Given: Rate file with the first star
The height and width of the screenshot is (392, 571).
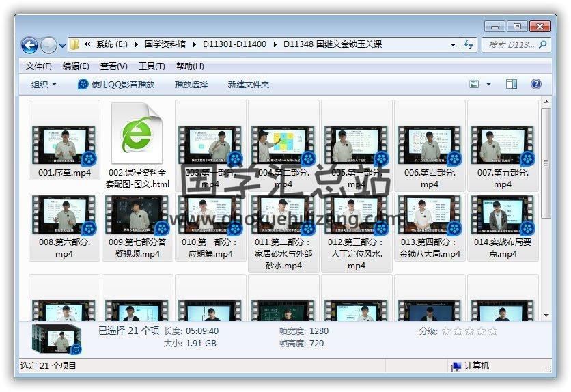Looking at the screenshot, I should coord(447,331).
